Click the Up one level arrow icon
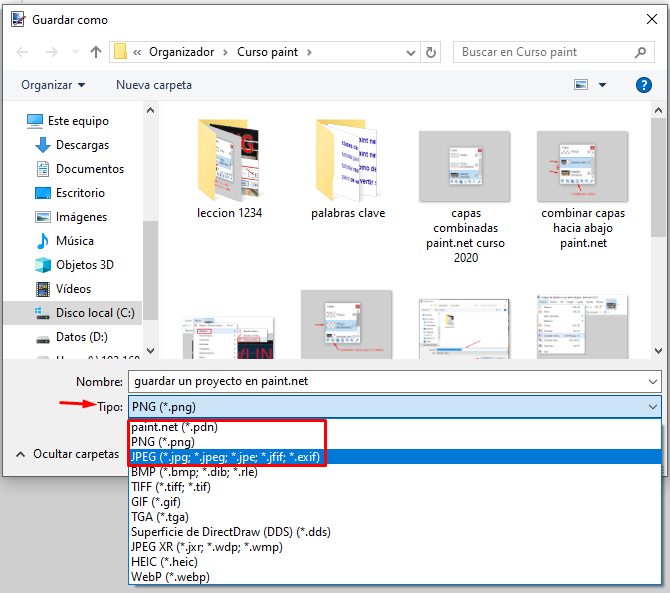670x593 pixels. click(x=96, y=52)
